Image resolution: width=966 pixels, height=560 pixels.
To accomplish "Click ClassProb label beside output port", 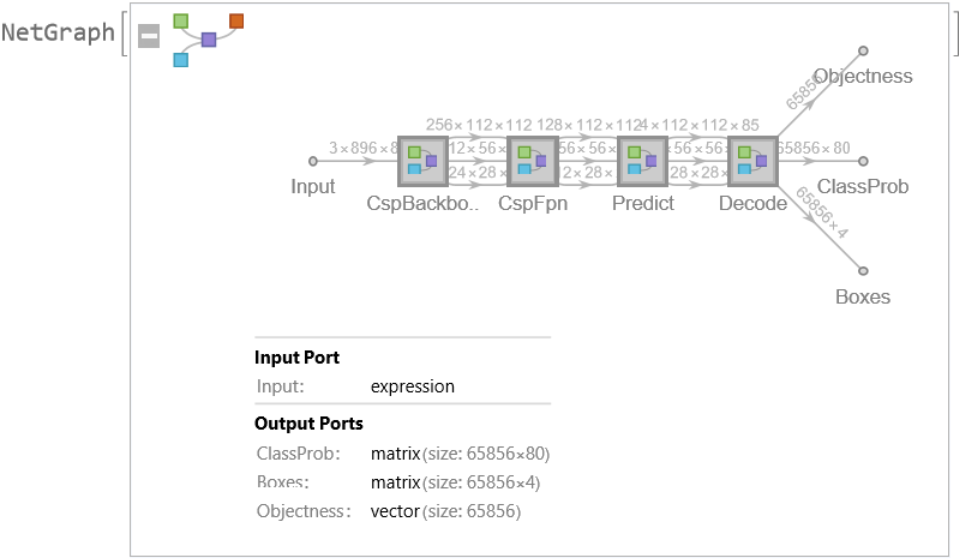I will [862, 187].
